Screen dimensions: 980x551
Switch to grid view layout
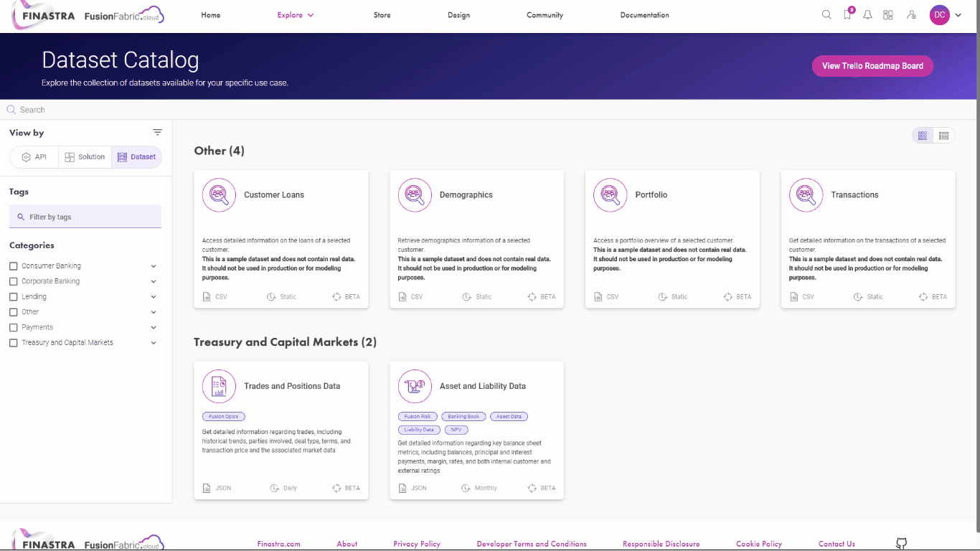pyautogui.click(x=923, y=136)
